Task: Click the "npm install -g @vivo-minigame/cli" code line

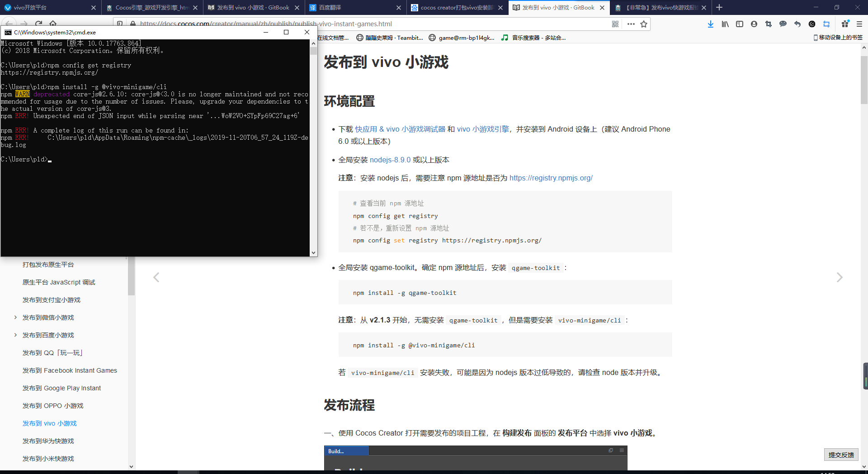Action: (x=414, y=346)
